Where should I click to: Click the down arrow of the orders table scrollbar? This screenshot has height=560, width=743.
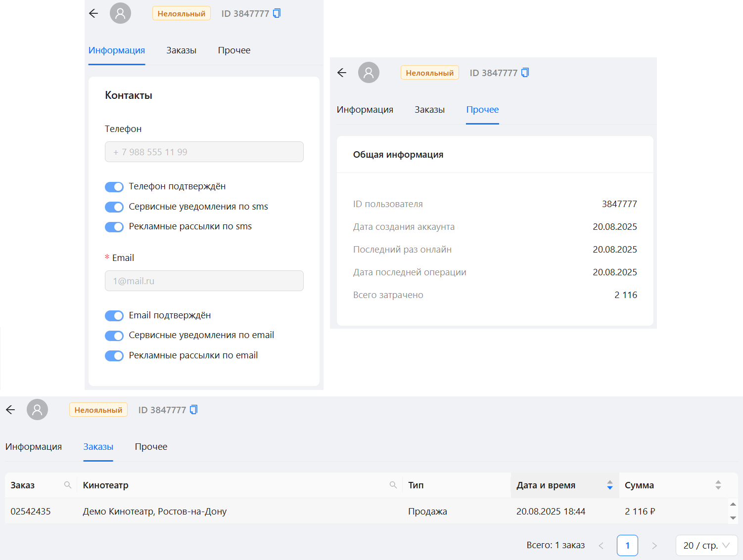pyautogui.click(x=733, y=518)
